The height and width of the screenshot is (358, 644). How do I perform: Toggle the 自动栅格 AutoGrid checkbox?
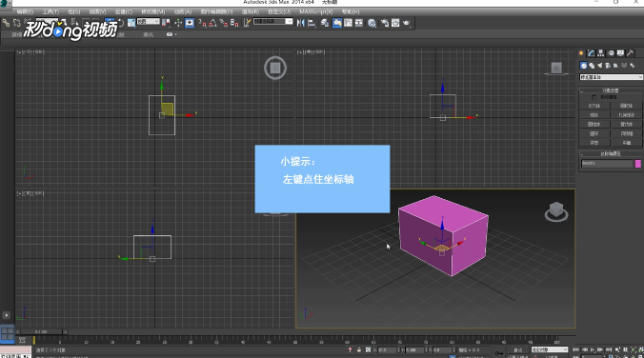[594, 97]
